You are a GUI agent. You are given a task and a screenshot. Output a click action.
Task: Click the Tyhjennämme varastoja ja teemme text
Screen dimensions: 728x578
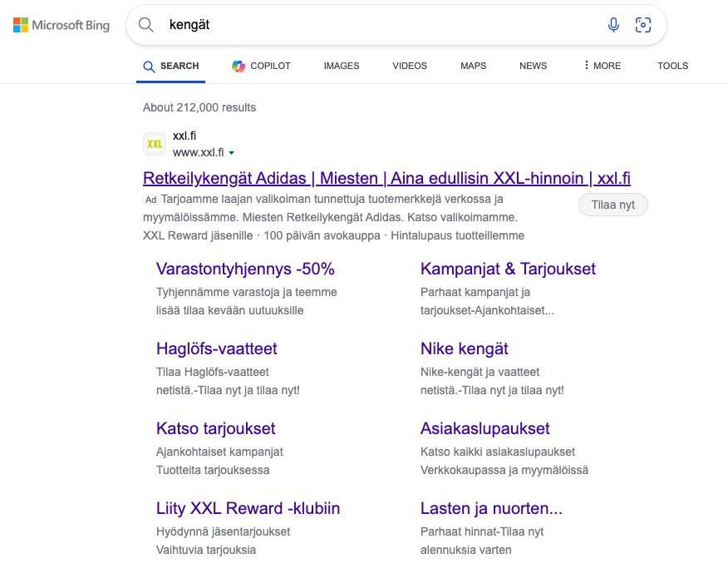[x=247, y=292]
